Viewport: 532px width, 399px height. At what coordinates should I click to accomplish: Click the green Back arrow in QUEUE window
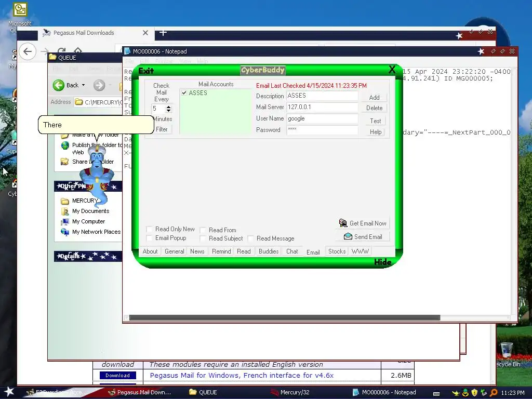coord(59,85)
